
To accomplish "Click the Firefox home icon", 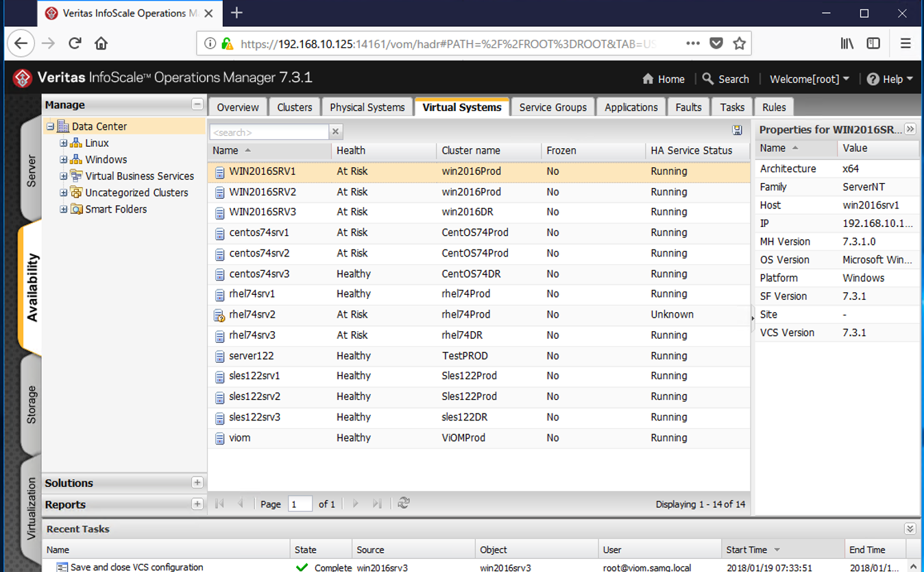I will click(x=101, y=43).
